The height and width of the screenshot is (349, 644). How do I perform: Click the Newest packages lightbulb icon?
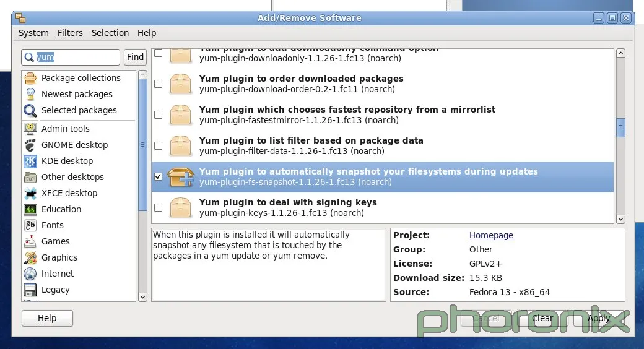(30, 94)
